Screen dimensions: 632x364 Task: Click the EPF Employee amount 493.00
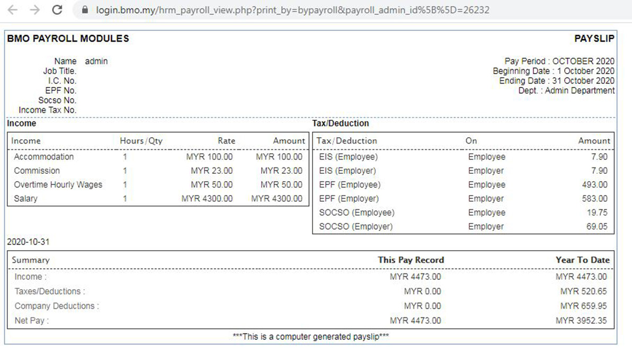pyautogui.click(x=594, y=184)
